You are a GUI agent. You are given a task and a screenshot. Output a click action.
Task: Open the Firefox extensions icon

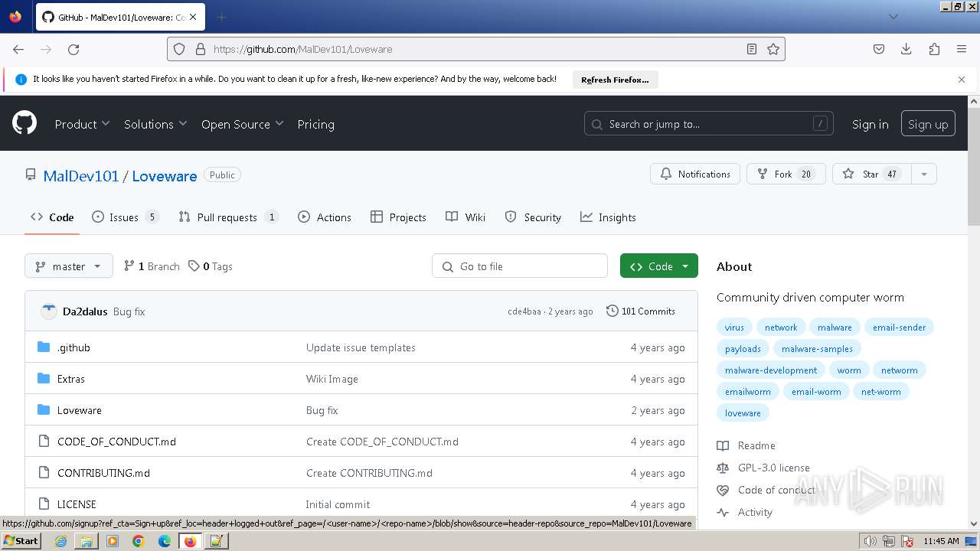pyautogui.click(x=934, y=49)
